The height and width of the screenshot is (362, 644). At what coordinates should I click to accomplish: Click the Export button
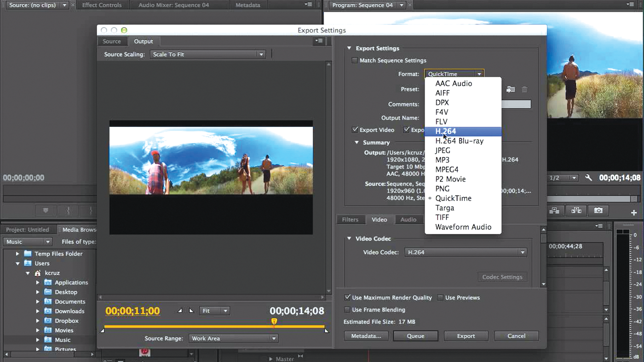tap(466, 336)
